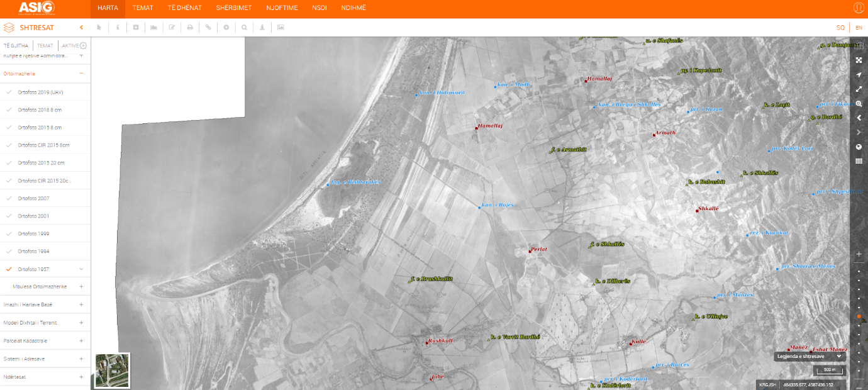Expand Imazhi i Hartave Bazë group

81,304
